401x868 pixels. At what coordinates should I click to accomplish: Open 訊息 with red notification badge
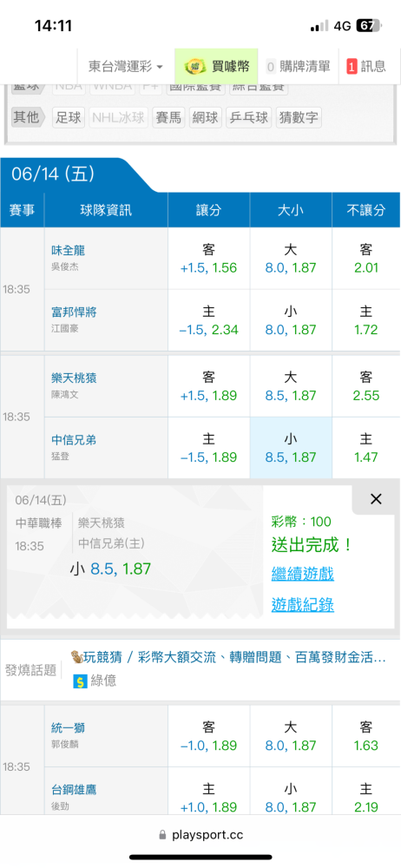[366, 67]
